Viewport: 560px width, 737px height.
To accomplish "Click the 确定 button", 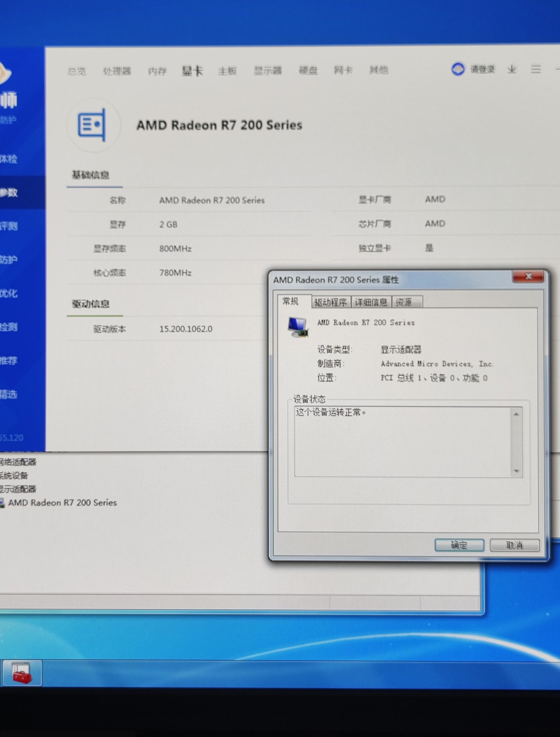I will pyautogui.click(x=459, y=545).
